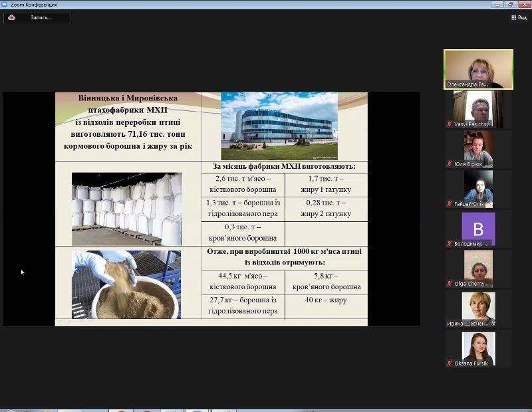Click the grid icon next to Вид
Viewport: 532px width, 412px height.
point(513,18)
